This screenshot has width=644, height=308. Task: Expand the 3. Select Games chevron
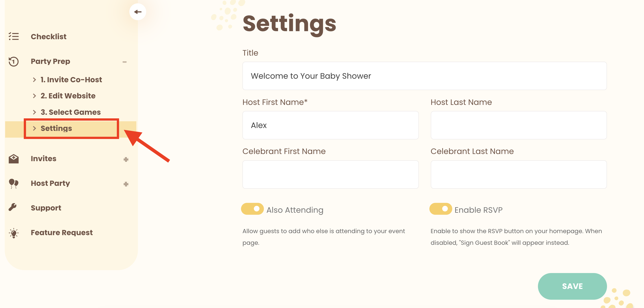tap(35, 112)
